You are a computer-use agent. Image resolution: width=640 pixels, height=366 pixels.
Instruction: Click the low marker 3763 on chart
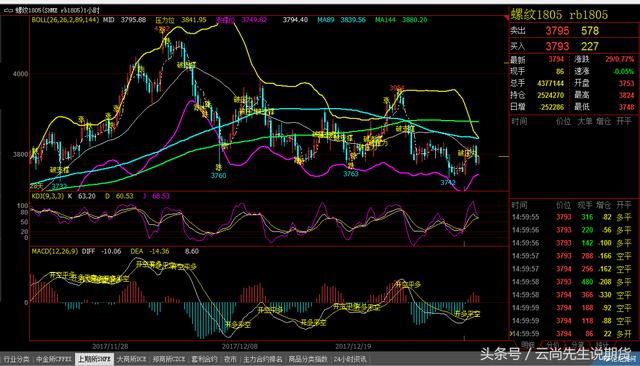coord(351,174)
